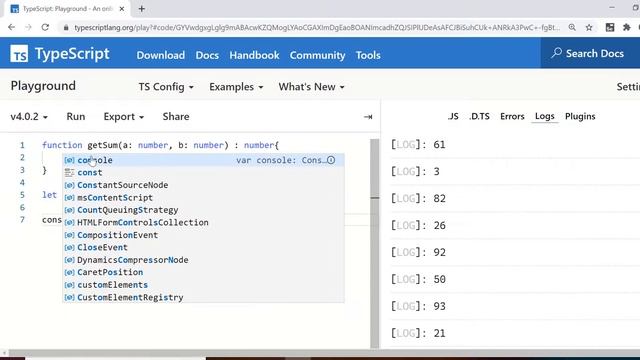Open the browser extensions puzzle icon
640x360 pixels.
pos(627,27)
